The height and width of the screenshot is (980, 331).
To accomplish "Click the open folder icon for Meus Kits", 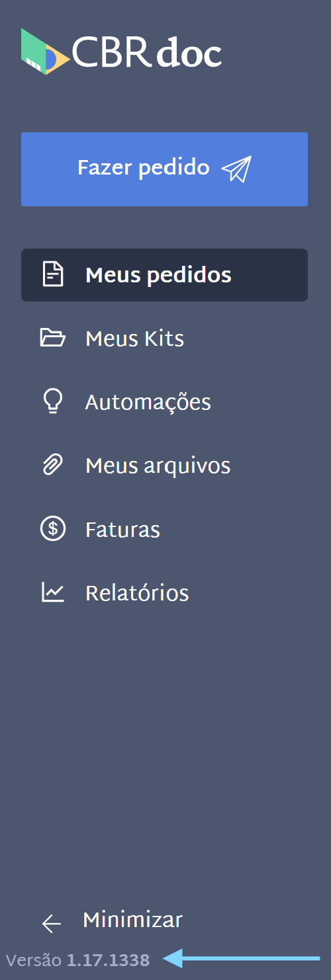I will tap(53, 339).
